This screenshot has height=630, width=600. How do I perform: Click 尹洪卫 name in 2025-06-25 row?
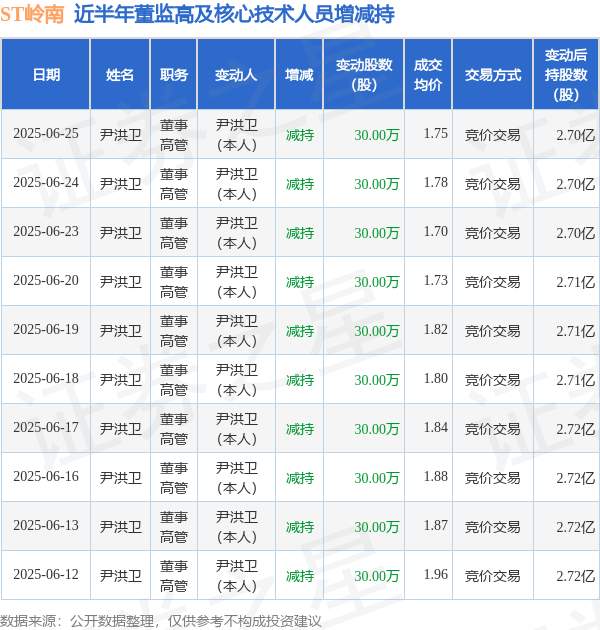[x=121, y=135]
